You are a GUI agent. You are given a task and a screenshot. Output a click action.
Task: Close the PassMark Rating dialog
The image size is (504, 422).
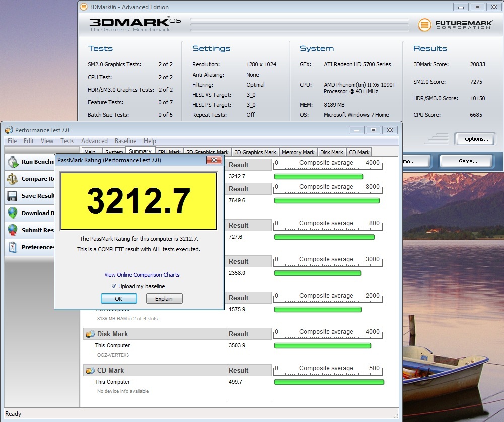[x=214, y=160]
